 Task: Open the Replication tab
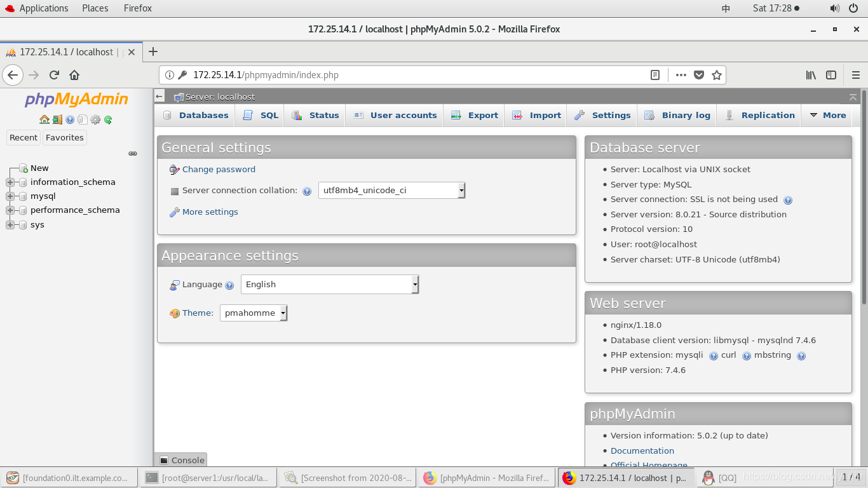pos(759,116)
